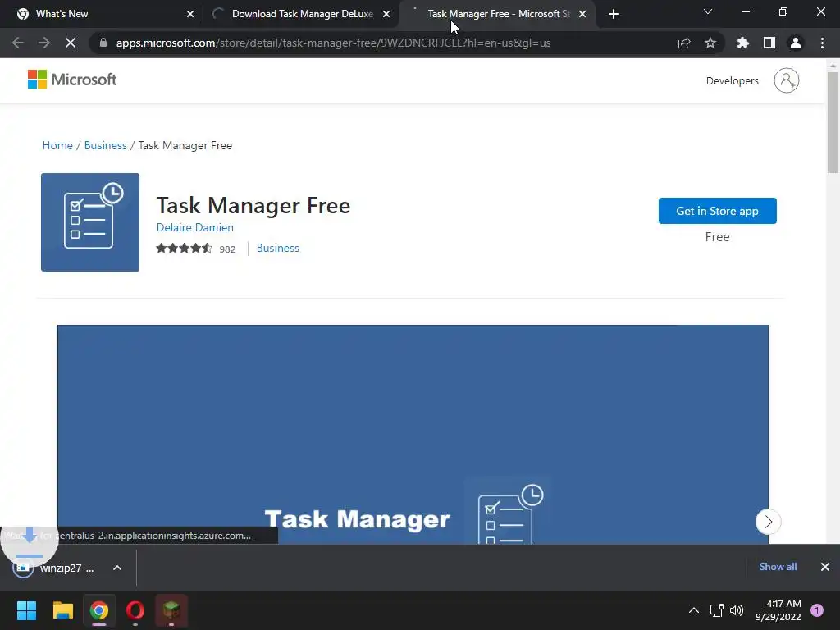Open a new browser tab
This screenshot has width=840, height=630.
point(614,14)
